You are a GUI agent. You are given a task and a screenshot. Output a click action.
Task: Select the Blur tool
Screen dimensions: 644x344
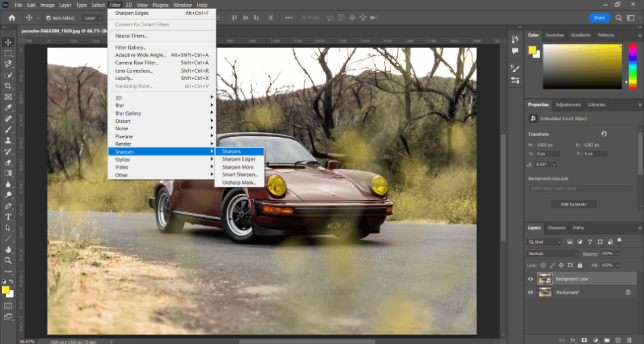point(8,184)
